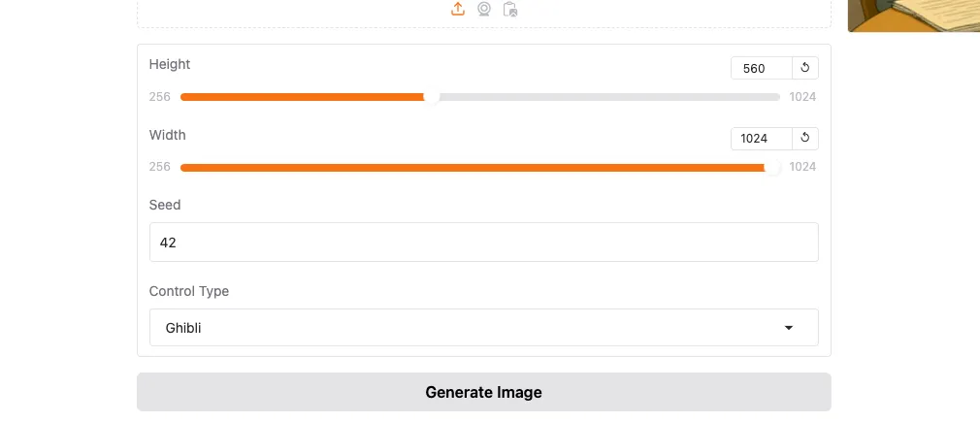The width and height of the screenshot is (980, 422).
Task: Reset the Width value to default
Action: (x=805, y=139)
